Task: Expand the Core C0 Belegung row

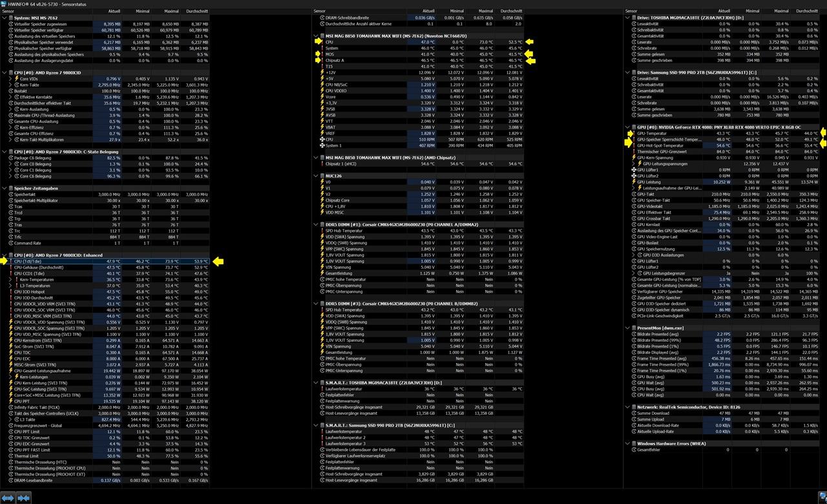Action: coord(10,163)
